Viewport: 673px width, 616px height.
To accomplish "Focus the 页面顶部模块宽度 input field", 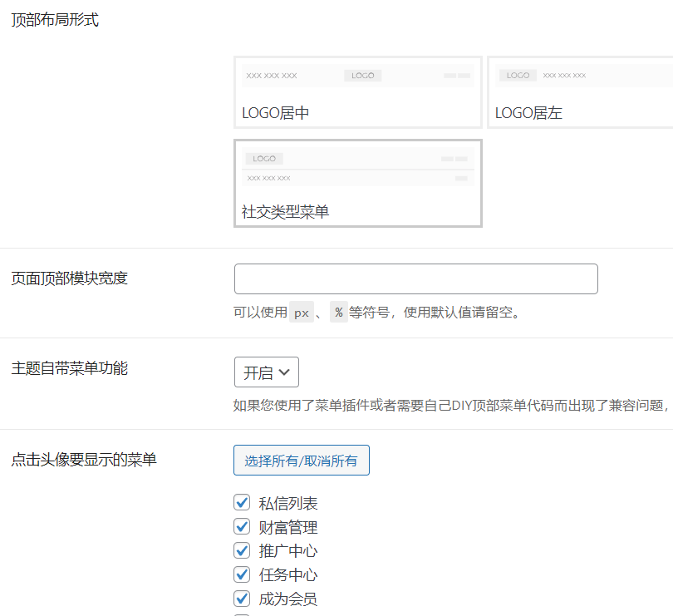I will click(x=416, y=278).
